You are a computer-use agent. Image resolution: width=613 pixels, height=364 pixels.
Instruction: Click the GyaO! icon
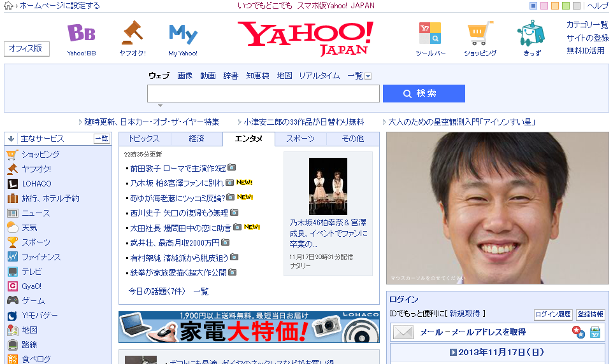[x=13, y=286]
